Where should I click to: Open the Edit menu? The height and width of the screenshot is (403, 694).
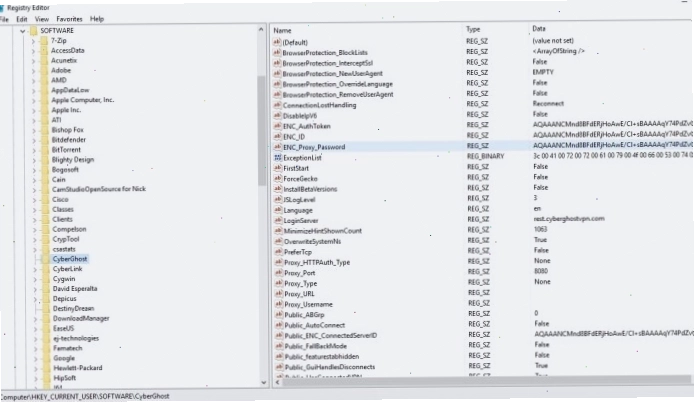(x=22, y=19)
